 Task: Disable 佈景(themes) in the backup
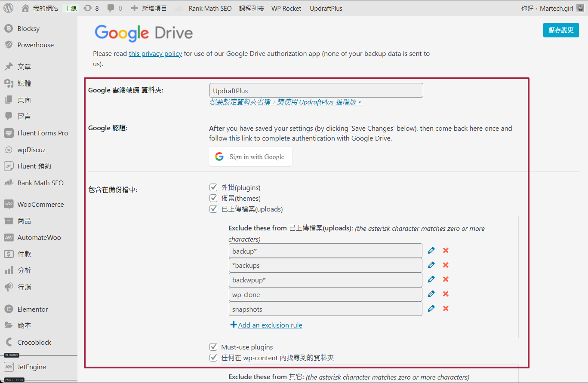[213, 198]
